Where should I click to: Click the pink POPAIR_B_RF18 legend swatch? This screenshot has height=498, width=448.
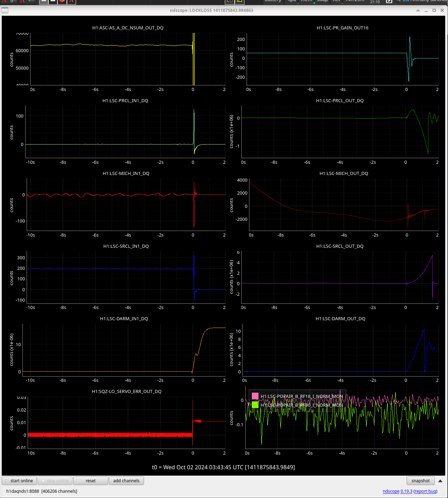(x=255, y=396)
